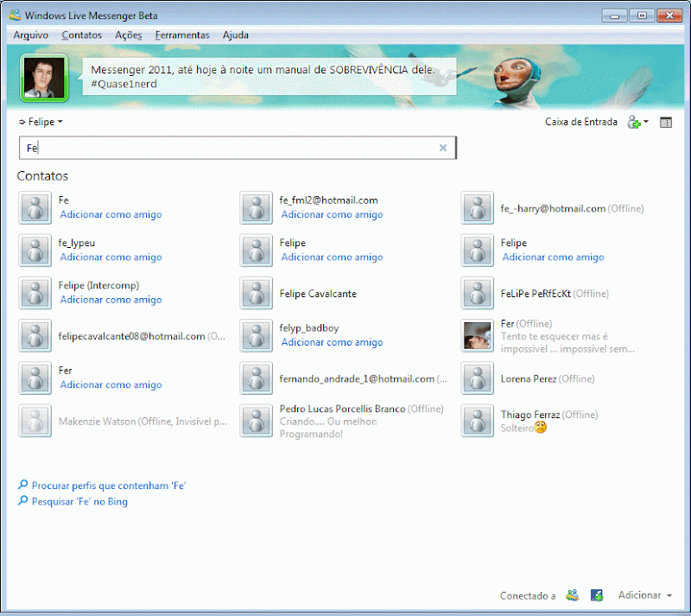The width and height of the screenshot is (691, 616).
Task: Click avatar of Thiago Ferraz
Action: 478,421
